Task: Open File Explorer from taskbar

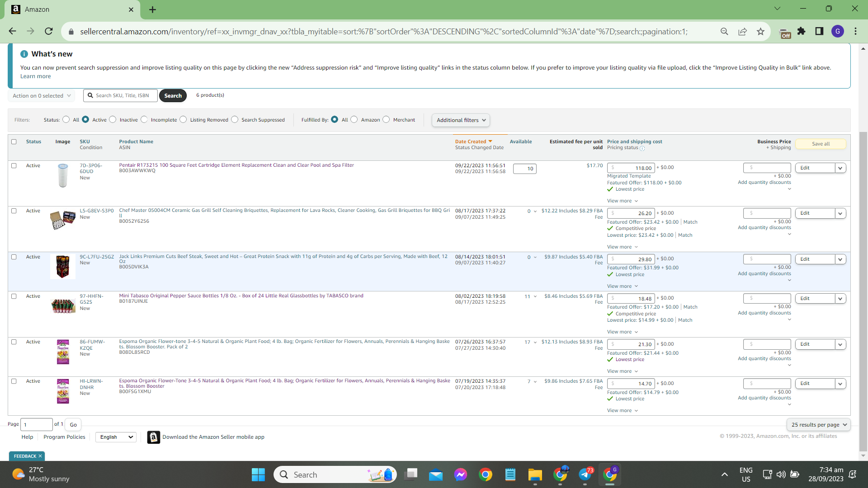Action: [535, 474]
